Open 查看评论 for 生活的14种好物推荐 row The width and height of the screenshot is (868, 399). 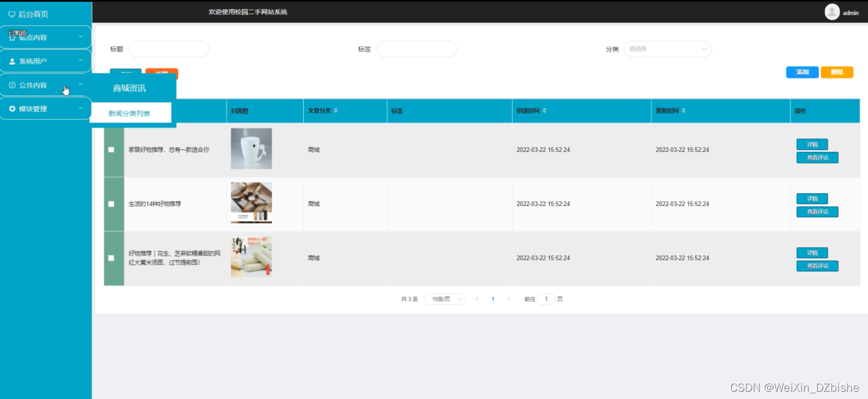(x=817, y=212)
